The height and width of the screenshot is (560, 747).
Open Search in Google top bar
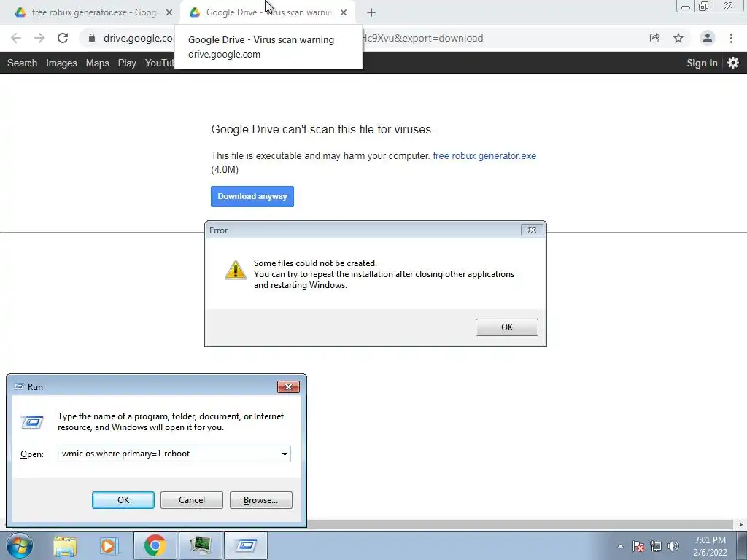point(22,63)
